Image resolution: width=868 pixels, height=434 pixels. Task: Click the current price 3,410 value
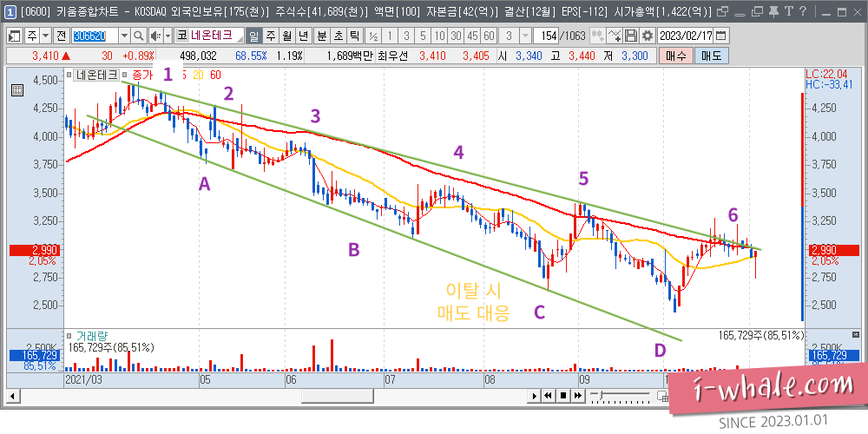click(45, 56)
